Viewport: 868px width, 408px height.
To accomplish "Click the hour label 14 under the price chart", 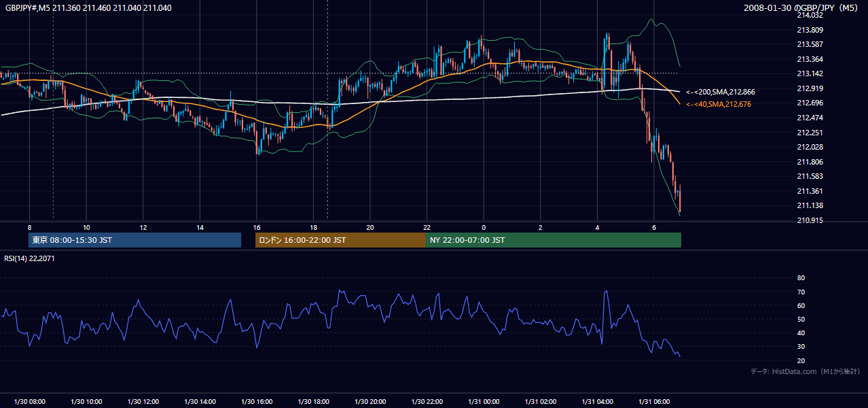I will click(x=200, y=227).
